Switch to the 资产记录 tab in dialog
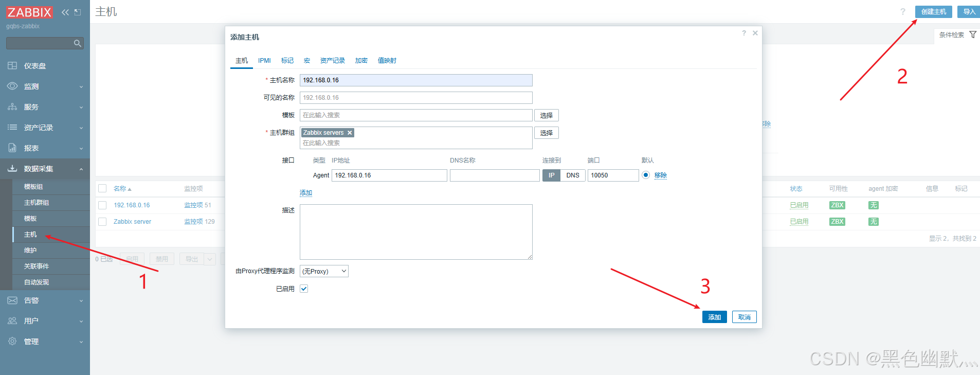Image resolution: width=980 pixels, height=375 pixels. 333,61
